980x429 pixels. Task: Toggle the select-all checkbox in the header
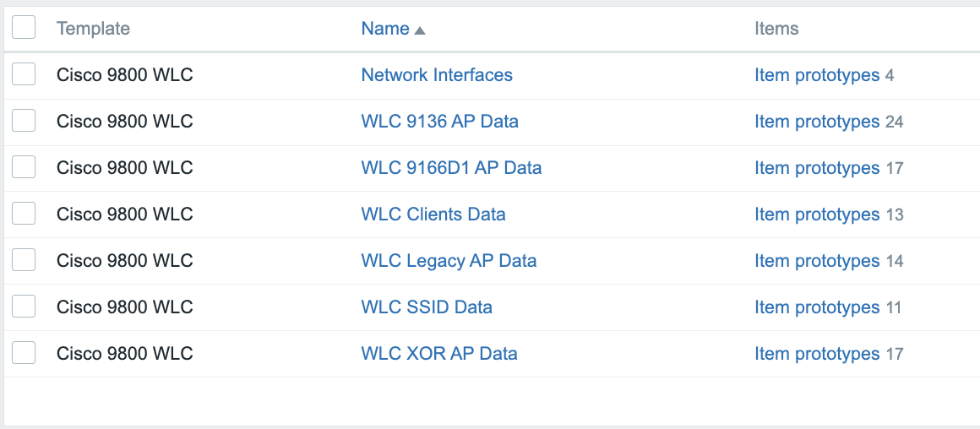pos(24,28)
